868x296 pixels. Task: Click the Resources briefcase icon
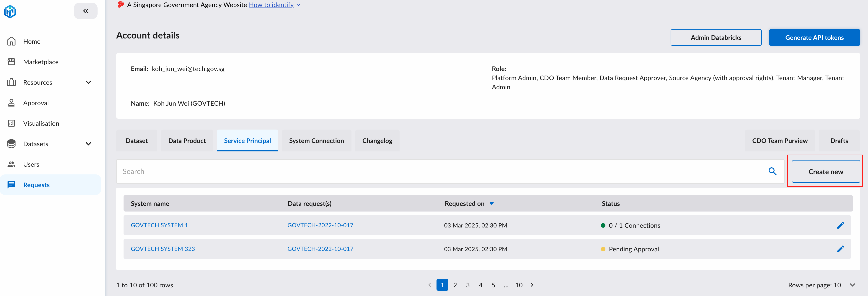[11, 82]
